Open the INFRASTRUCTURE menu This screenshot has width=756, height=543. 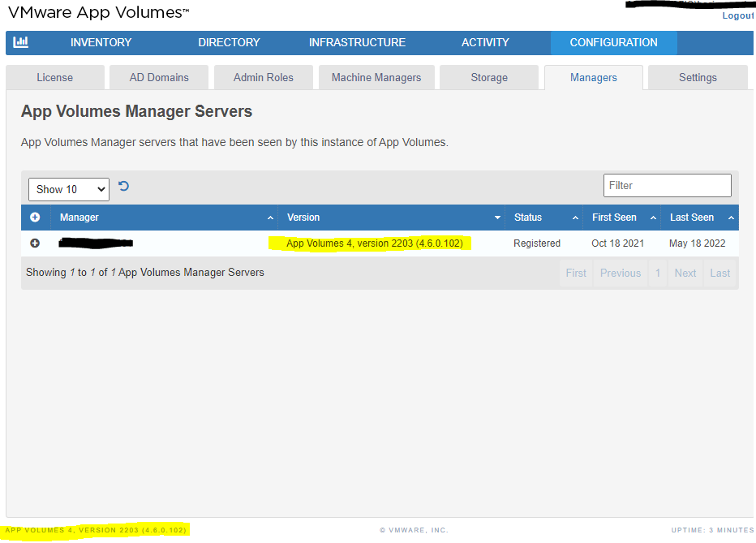click(x=357, y=42)
